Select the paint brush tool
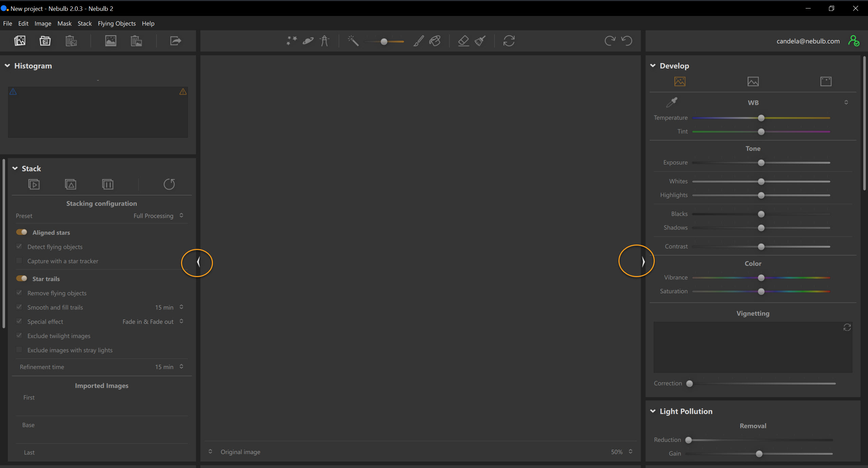Screen dimensions: 868x468 (418, 41)
